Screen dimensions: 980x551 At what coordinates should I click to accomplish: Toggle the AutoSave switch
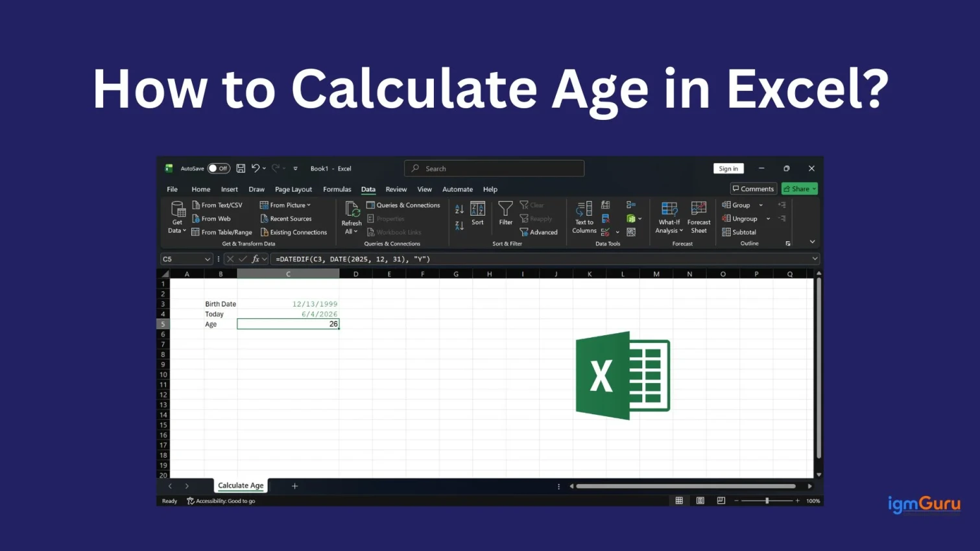pos(219,169)
